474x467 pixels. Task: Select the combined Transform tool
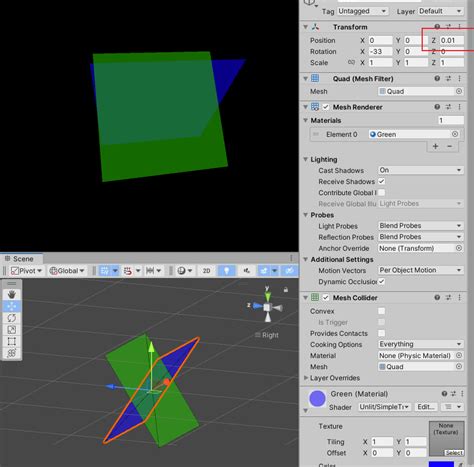[x=12, y=353]
